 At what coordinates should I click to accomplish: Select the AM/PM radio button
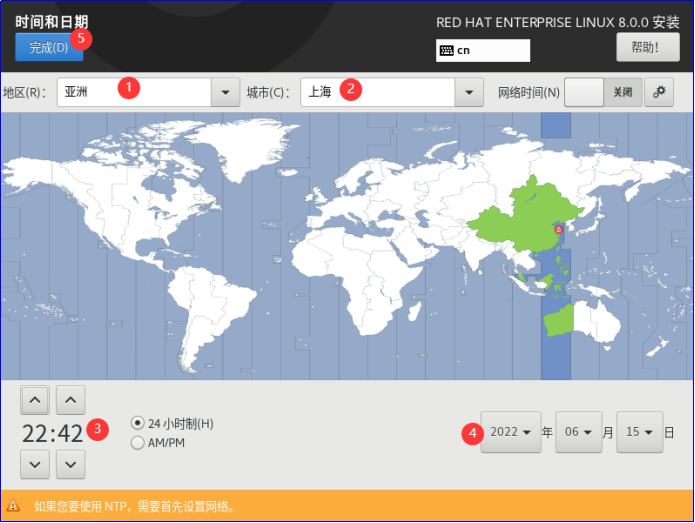click(x=138, y=443)
